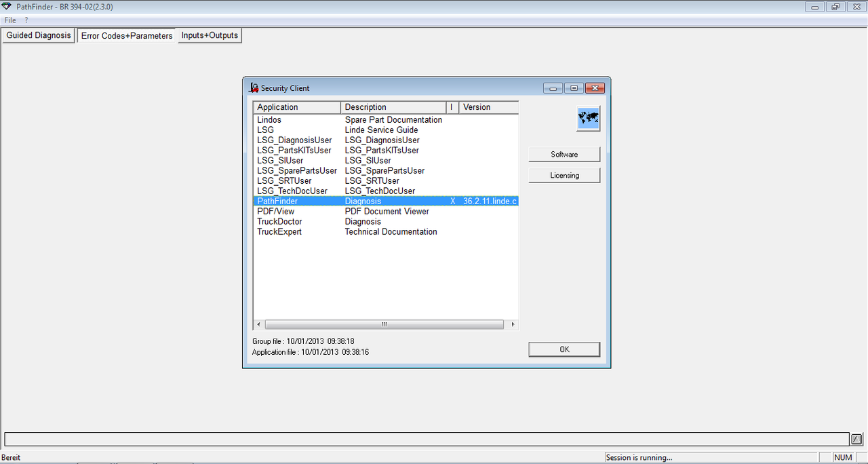Select LSG_SparePartsUser in the Application column

297,170
